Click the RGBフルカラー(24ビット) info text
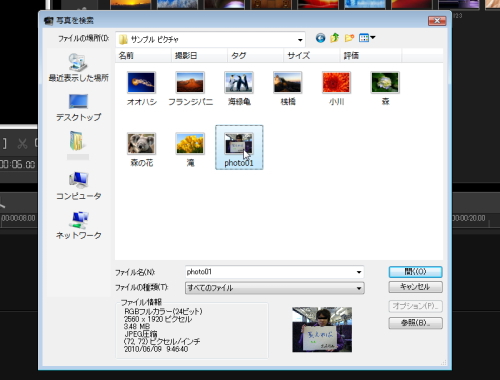Image resolution: width=500 pixels, height=380 pixels. click(x=163, y=311)
